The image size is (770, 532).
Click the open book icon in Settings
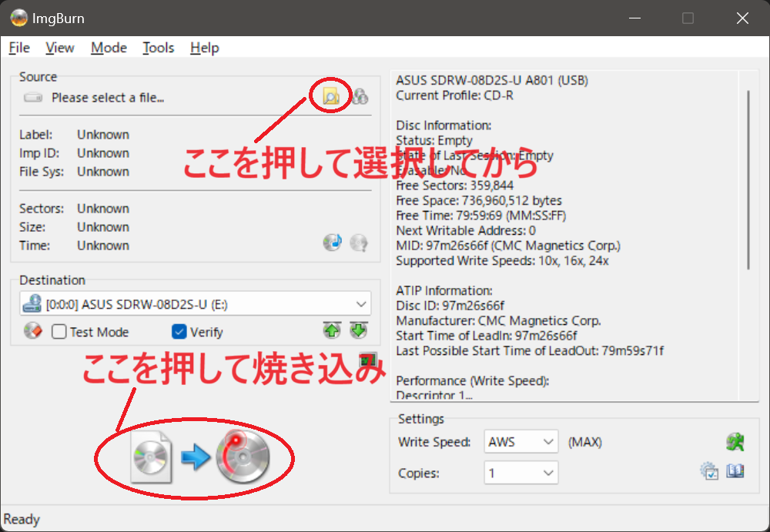coord(735,471)
